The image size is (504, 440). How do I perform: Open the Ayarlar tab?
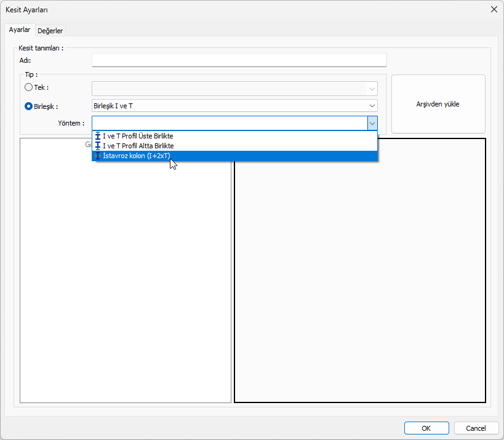[20, 30]
